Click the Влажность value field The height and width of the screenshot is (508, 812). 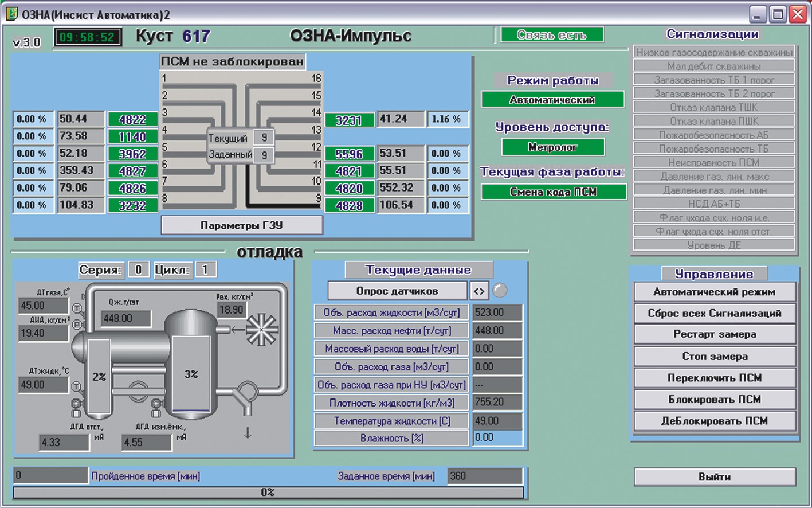[x=497, y=437]
